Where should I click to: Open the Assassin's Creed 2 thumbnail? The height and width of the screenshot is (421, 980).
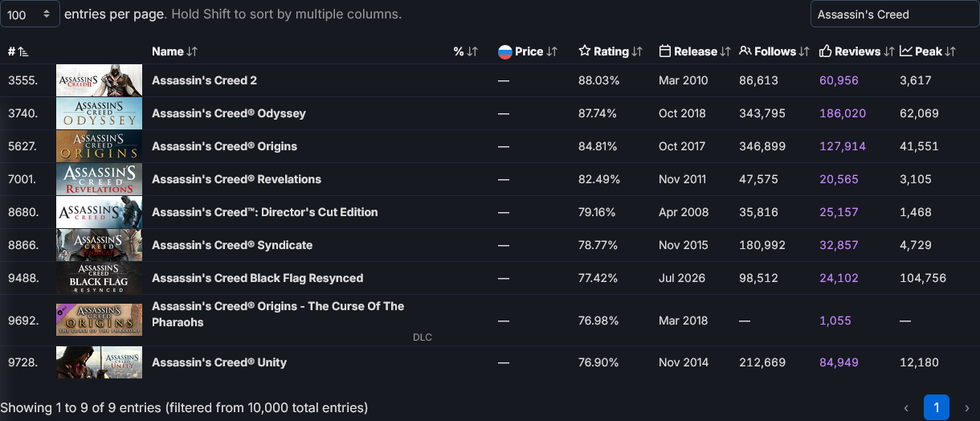pyautogui.click(x=99, y=80)
